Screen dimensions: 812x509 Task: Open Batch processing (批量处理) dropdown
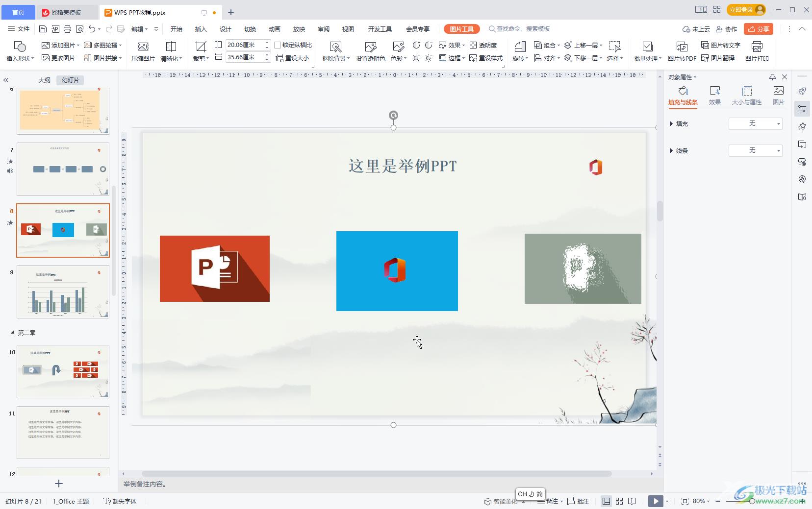pos(647,58)
